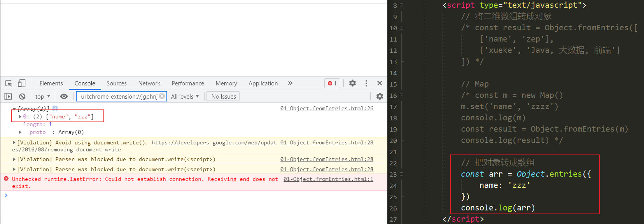Click the array info badge icon

pyautogui.click(x=55, y=108)
